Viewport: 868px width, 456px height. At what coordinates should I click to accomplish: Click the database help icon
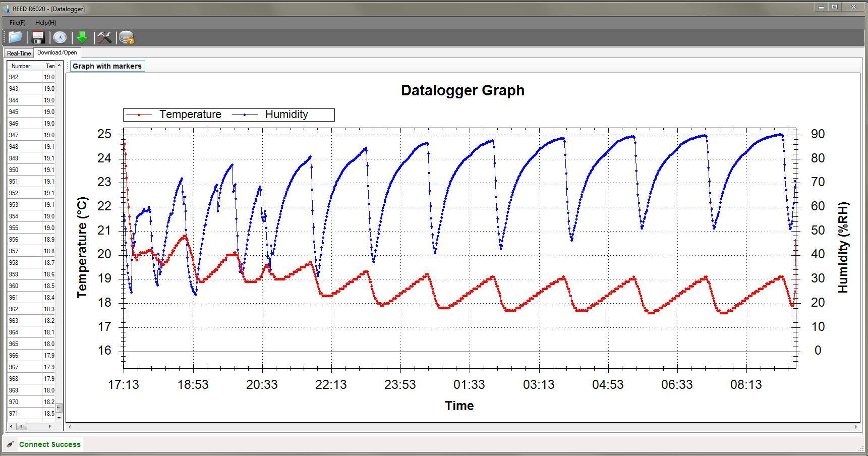pyautogui.click(x=127, y=37)
